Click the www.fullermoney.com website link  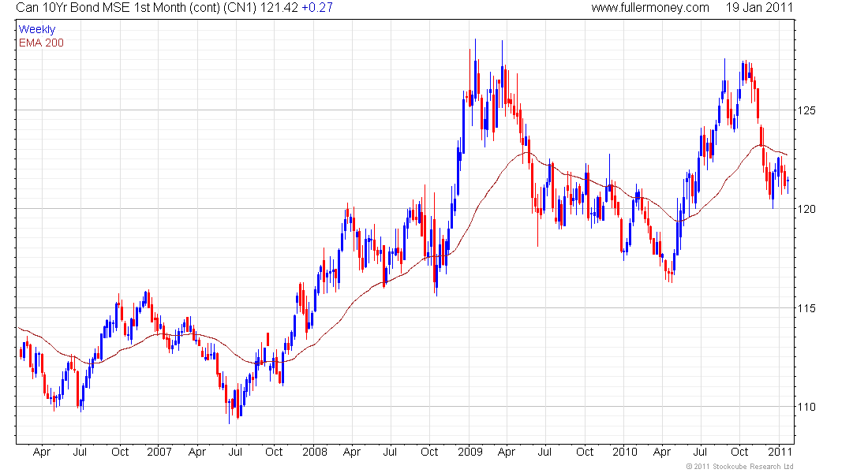click(650, 8)
